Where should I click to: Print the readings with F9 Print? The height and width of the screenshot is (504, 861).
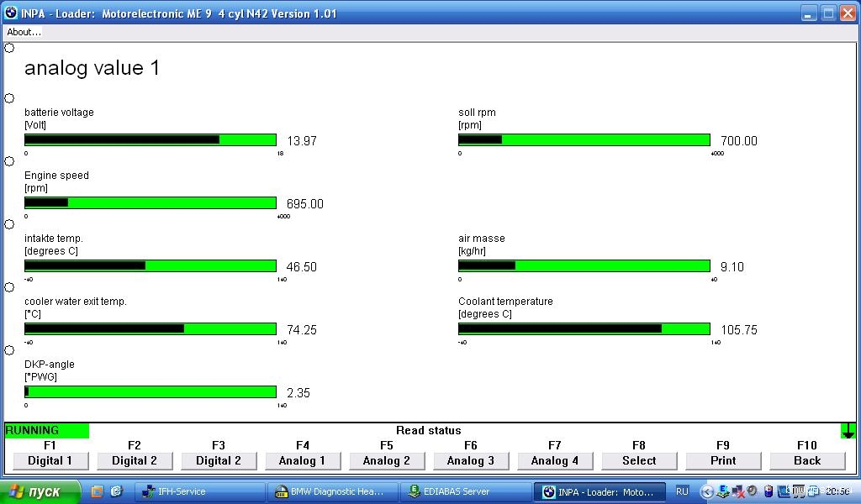723,460
